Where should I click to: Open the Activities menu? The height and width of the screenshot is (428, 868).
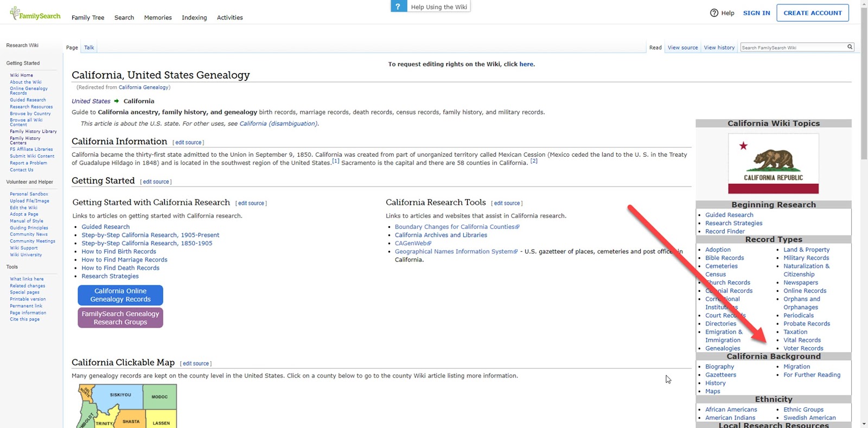click(x=230, y=18)
